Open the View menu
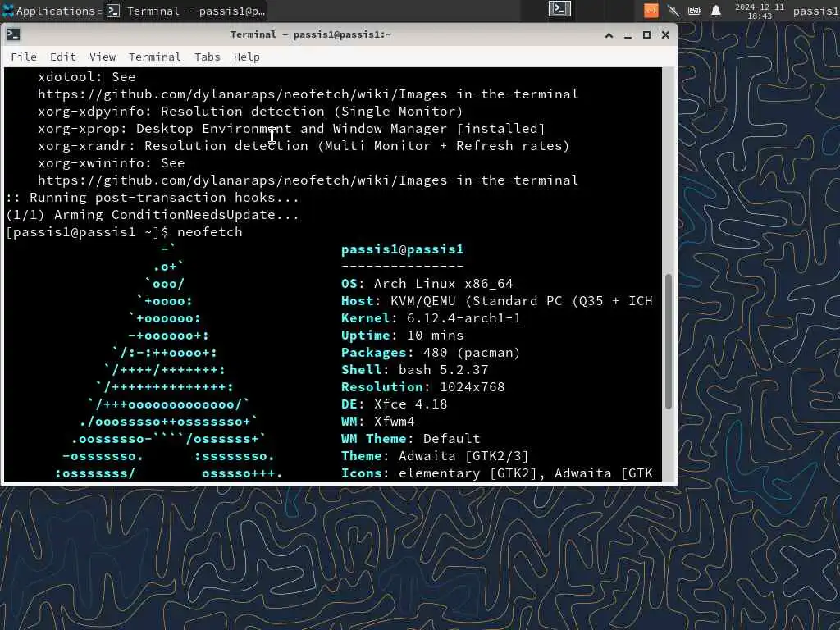The image size is (840, 630). click(103, 57)
